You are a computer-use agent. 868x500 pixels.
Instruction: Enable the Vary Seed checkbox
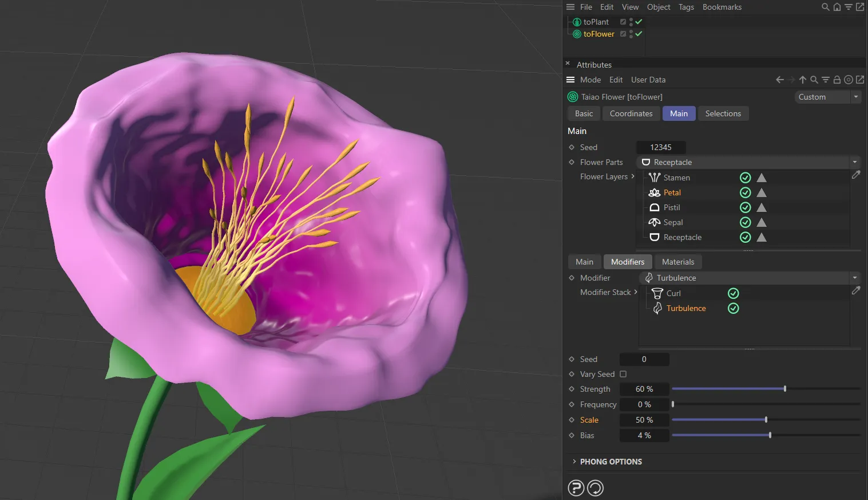click(623, 374)
